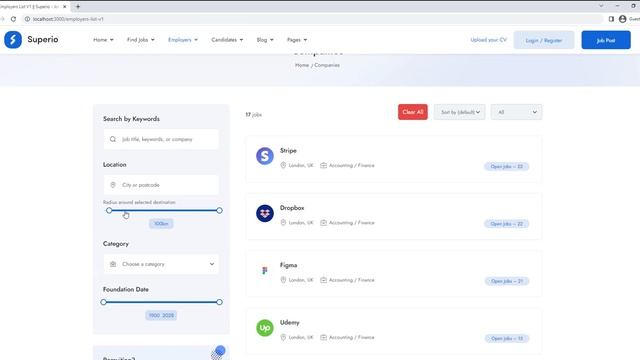Open the Candidates menu

pyautogui.click(x=227, y=40)
